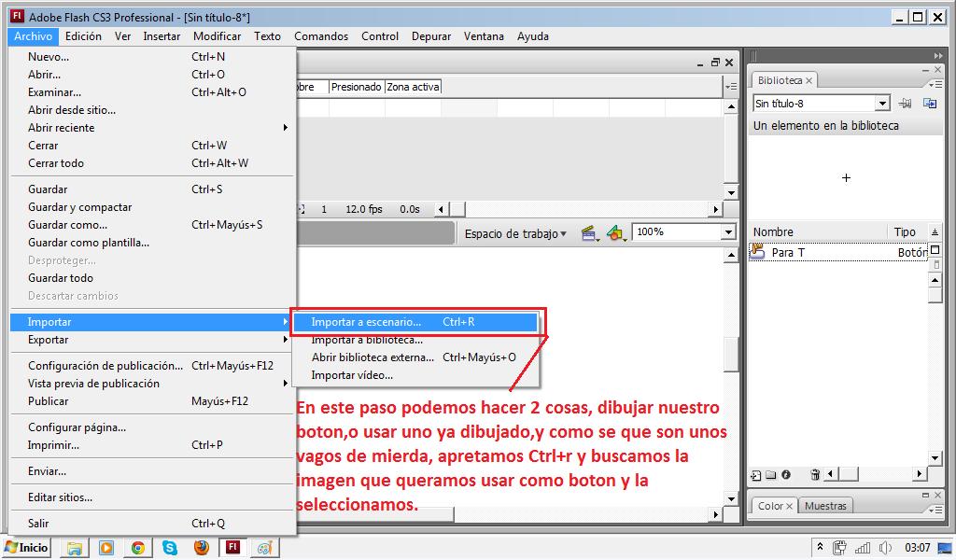Image resolution: width=956 pixels, height=560 pixels.
Task: Close the Color tab
Action: pos(789,507)
